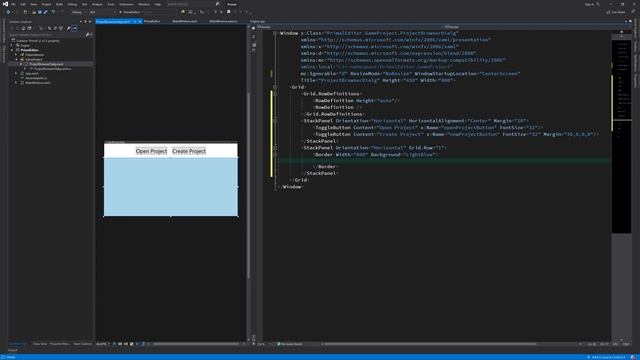Screen dimensions: 640x360
Task: Click the Undo toolbar icon
Action: pyautogui.click(x=53, y=12)
